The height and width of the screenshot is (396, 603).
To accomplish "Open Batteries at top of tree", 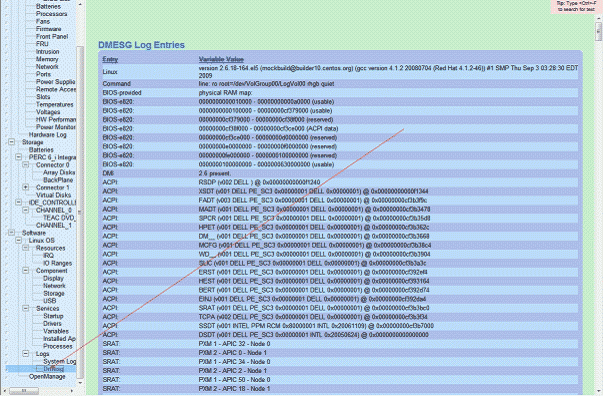I will click(x=48, y=6).
